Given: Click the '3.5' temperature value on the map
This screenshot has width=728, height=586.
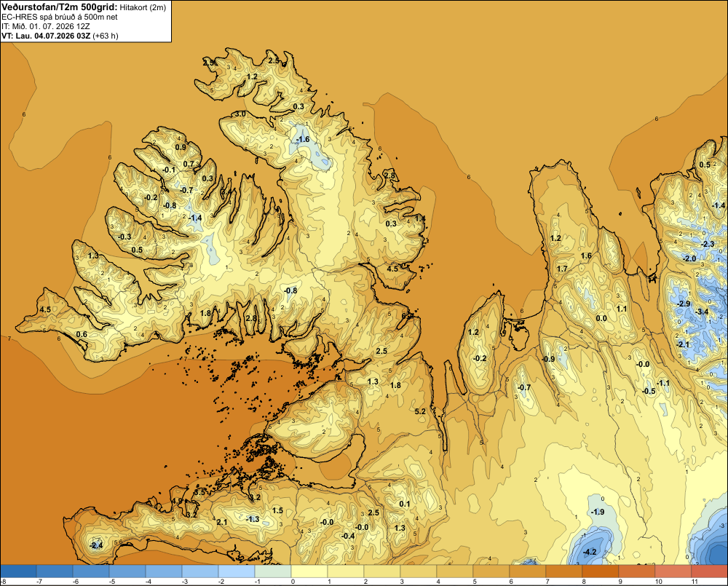Looking at the screenshot, I should coord(199,492).
